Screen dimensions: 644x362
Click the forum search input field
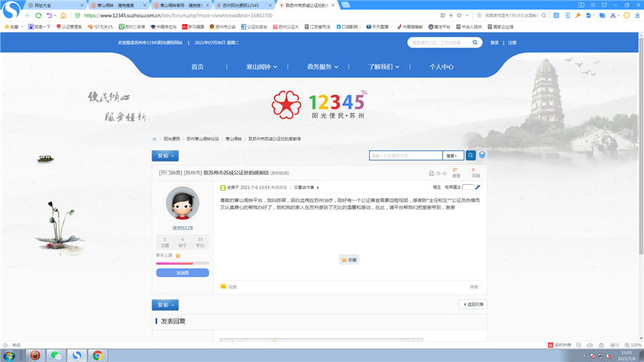(405, 155)
